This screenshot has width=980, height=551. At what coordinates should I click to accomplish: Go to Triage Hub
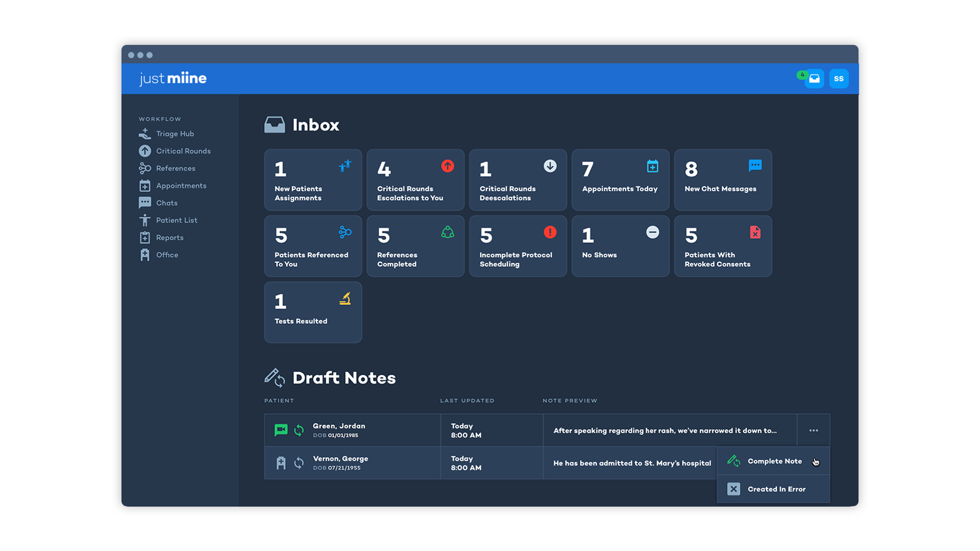(x=175, y=134)
